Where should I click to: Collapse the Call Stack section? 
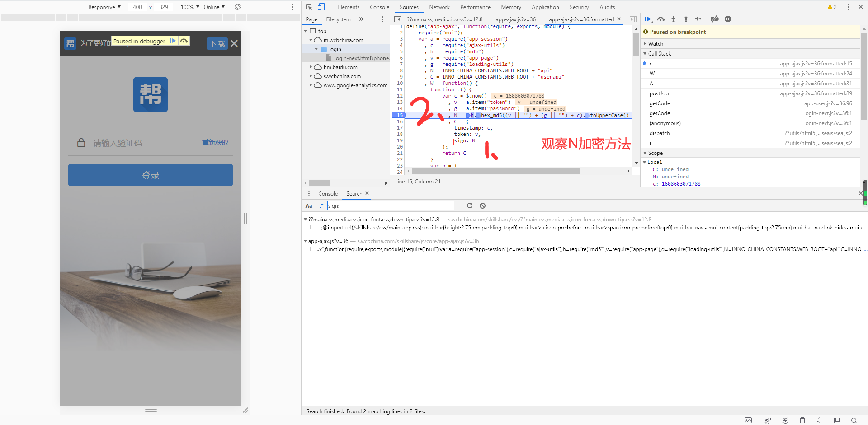[x=645, y=53]
